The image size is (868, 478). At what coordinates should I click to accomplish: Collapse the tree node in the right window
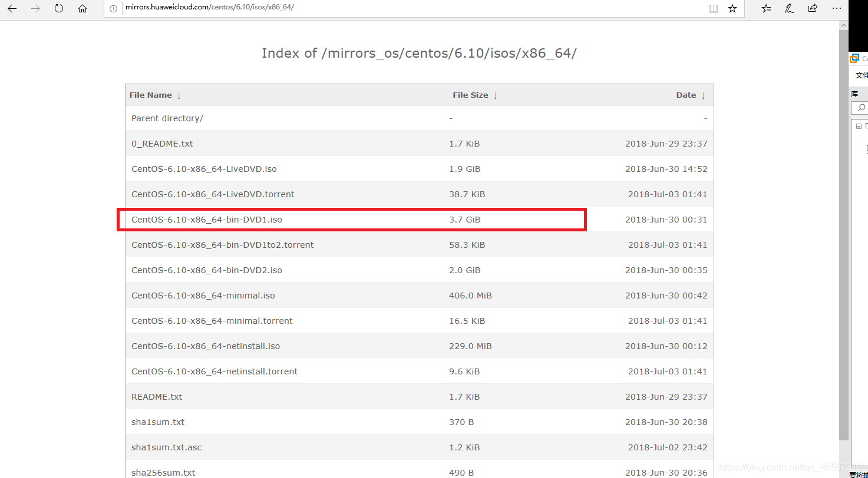(x=859, y=127)
